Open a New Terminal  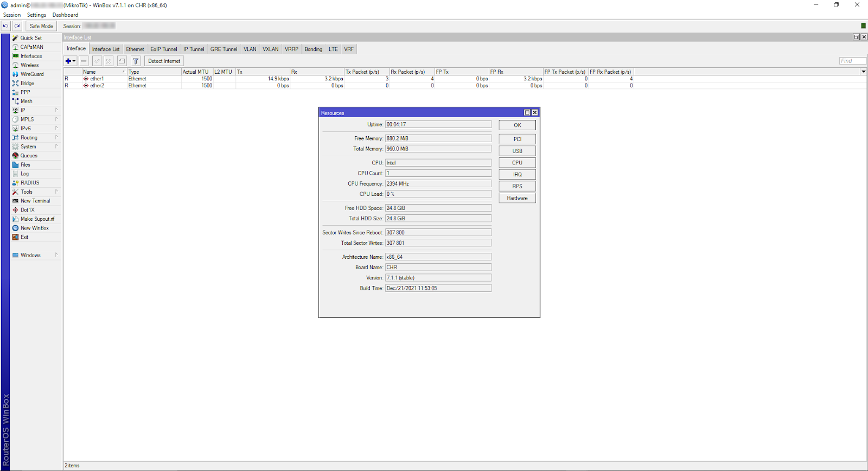(35, 201)
